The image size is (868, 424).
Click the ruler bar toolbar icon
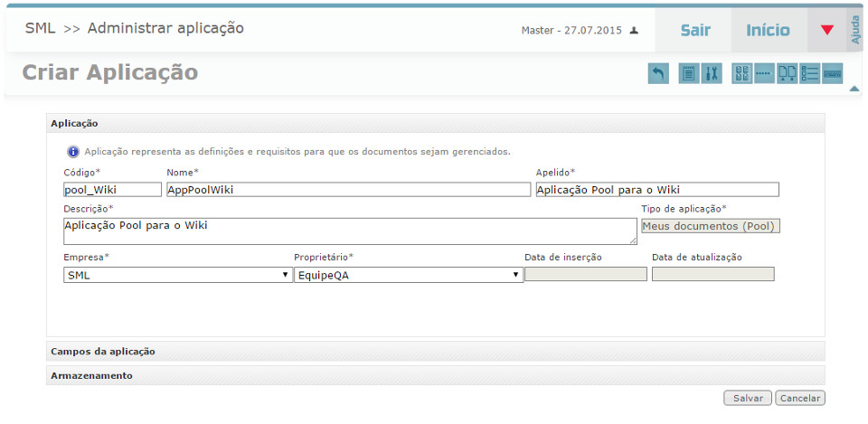833,74
